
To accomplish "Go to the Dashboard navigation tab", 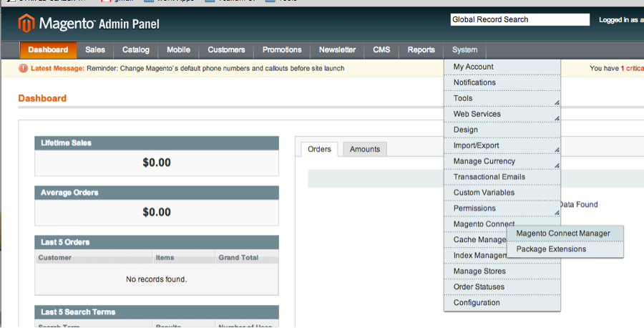I will 48,50.
